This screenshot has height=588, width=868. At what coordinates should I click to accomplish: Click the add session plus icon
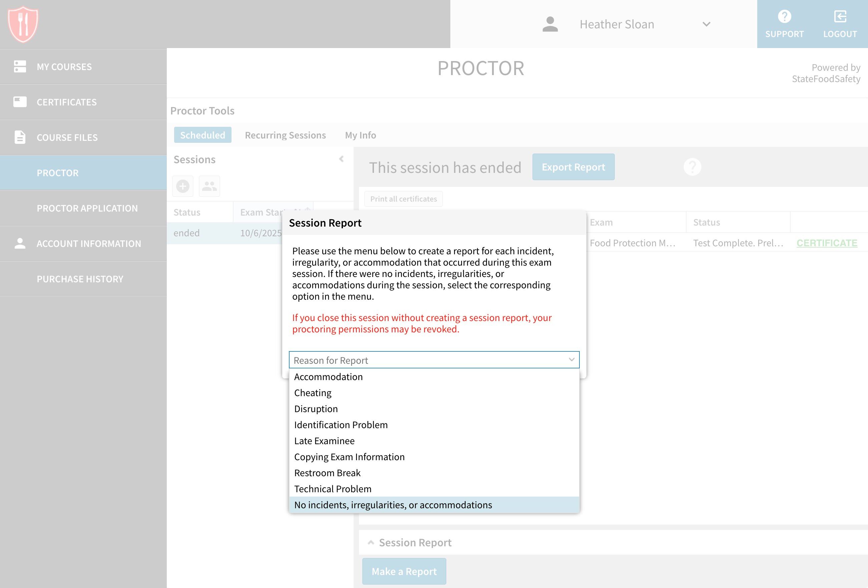[x=182, y=186]
